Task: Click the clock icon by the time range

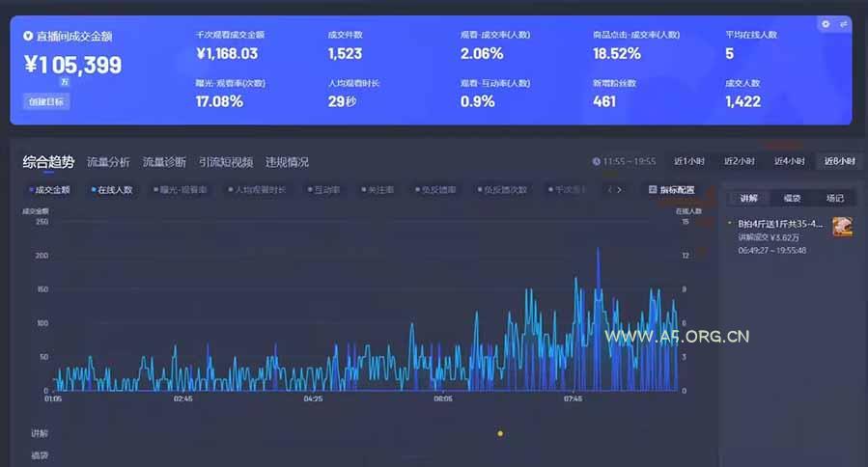Action: tap(596, 161)
